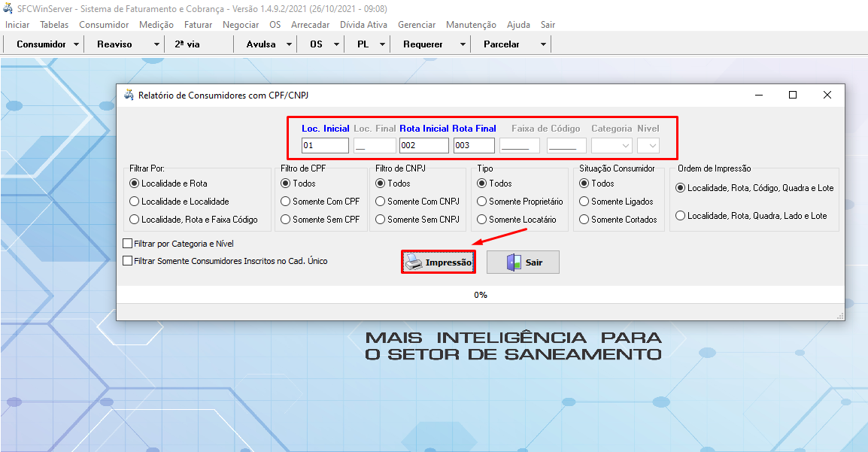Expand the Consumidor toolbar dropdown arrow
This screenshot has height=452, width=868.
tap(77, 44)
